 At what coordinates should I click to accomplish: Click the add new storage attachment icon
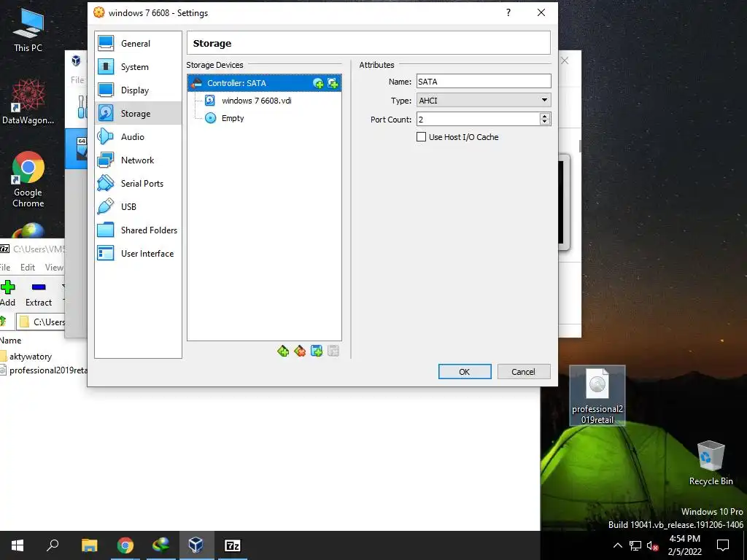317,351
